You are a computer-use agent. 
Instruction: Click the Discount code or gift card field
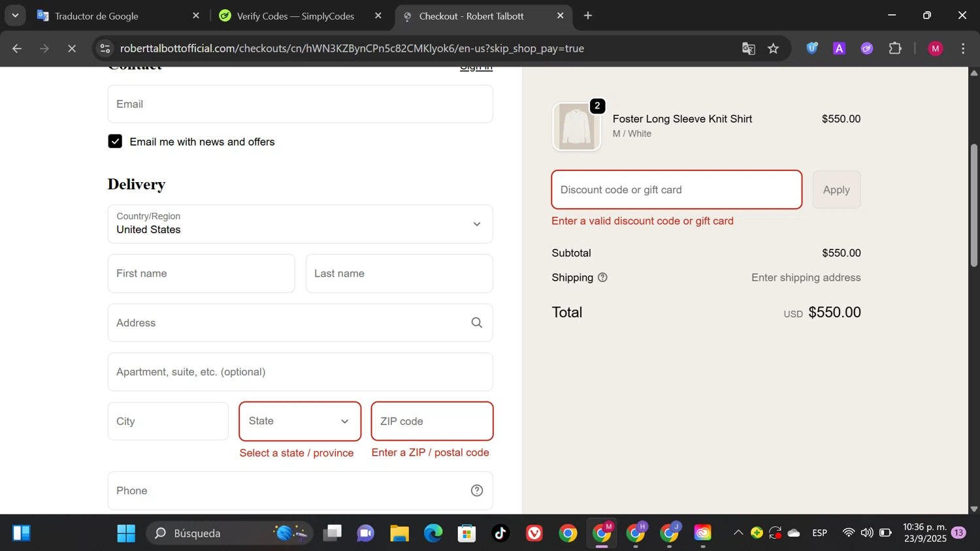point(677,190)
